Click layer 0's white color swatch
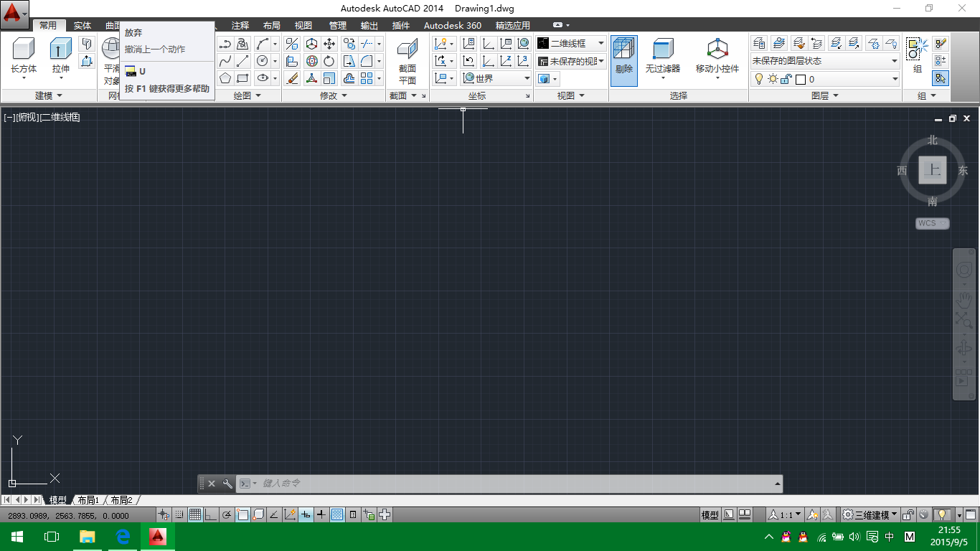 pyautogui.click(x=801, y=79)
